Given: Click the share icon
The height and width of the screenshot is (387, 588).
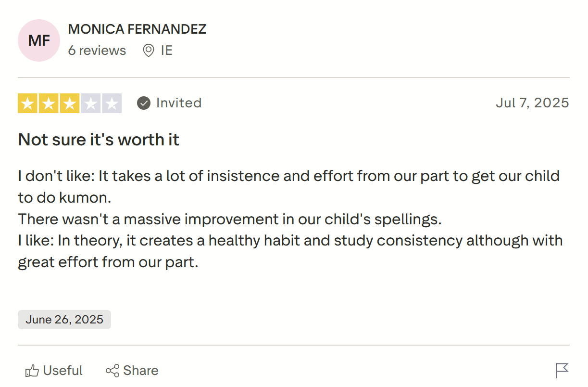Looking at the screenshot, I should click(x=113, y=371).
